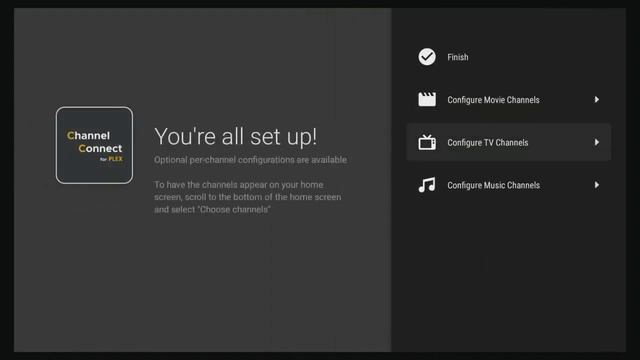Expand arrow beside Configure Music Channels
This screenshot has height=360, width=640.
click(597, 185)
